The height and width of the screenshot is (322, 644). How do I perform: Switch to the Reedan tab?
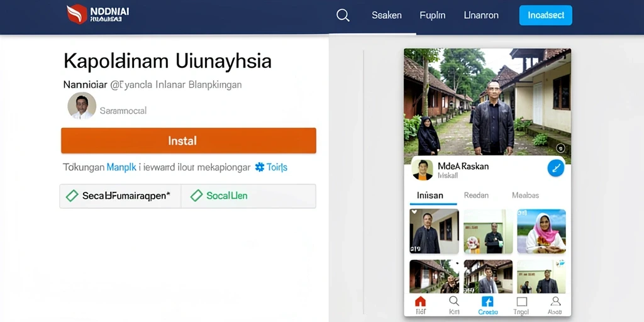coord(476,196)
